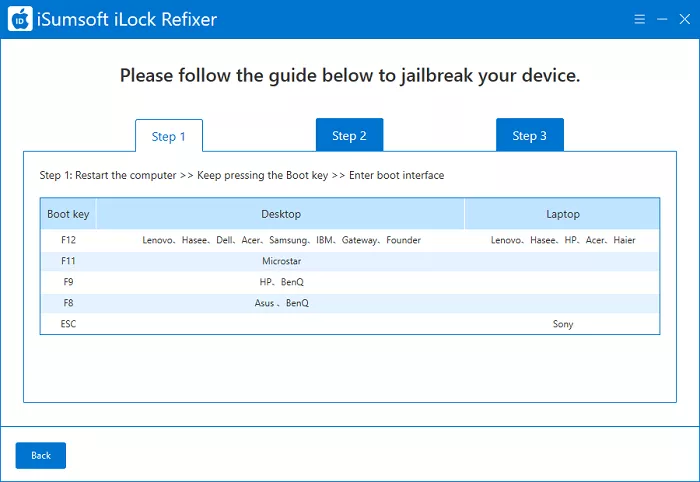Switch to the Step 1 tab
Screen dimensions: 700x482
[x=169, y=136]
